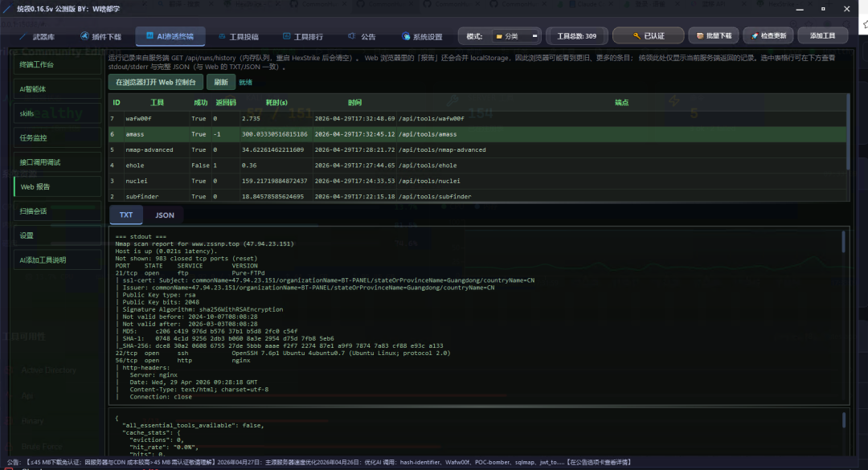
Task: Click the stdout text panel scrollbar
Action: [844, 242]
